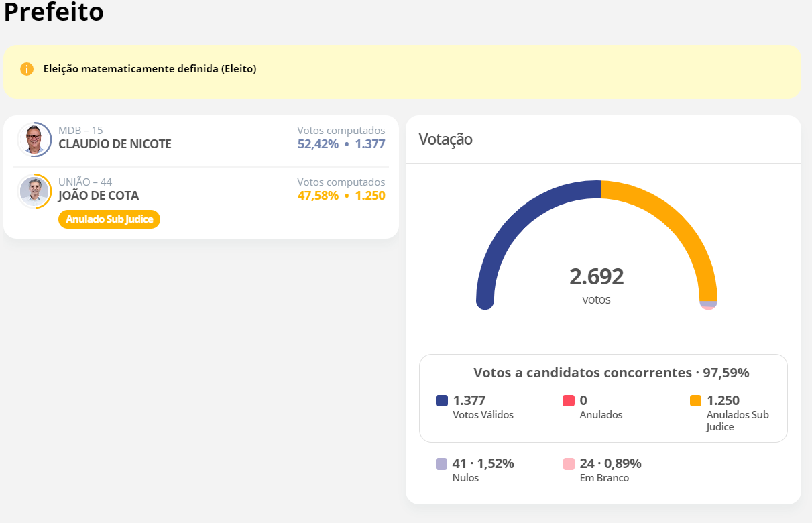Image resolution: width=812 pixels, height=523 pixels.
Task: Click 'Votos a candidatos concorrentes · 97,59%' heading
Action: [x=612, y=373]
